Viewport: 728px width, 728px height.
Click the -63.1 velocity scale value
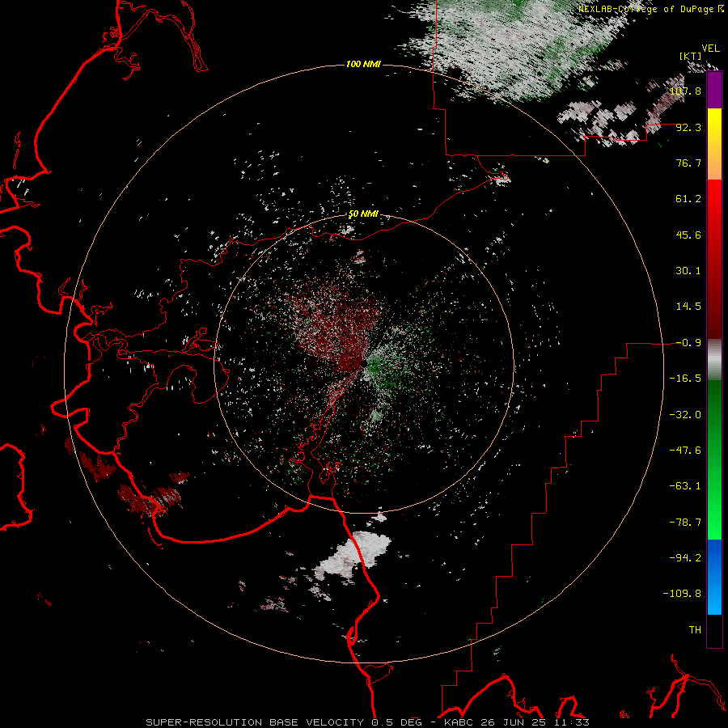coord(685,486)
